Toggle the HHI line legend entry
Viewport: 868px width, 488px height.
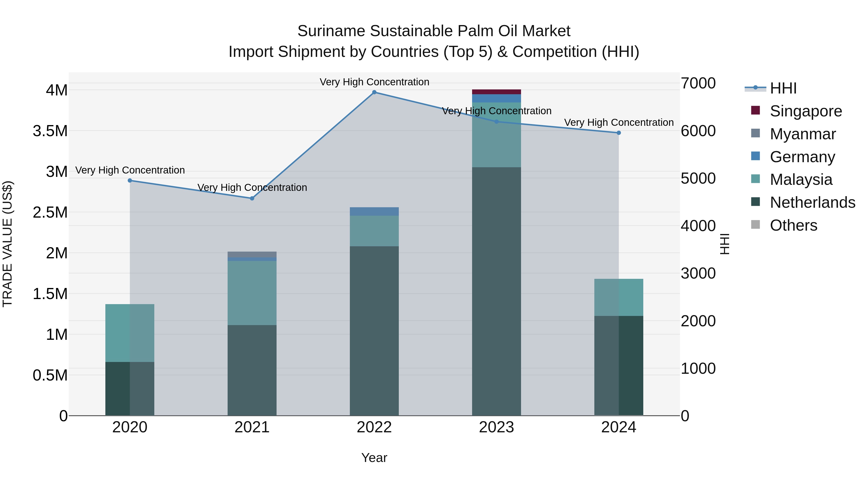(x=771, y=88)
